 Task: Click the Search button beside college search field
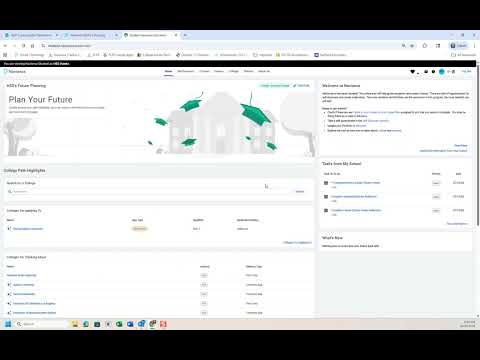(x=300, y=191)
